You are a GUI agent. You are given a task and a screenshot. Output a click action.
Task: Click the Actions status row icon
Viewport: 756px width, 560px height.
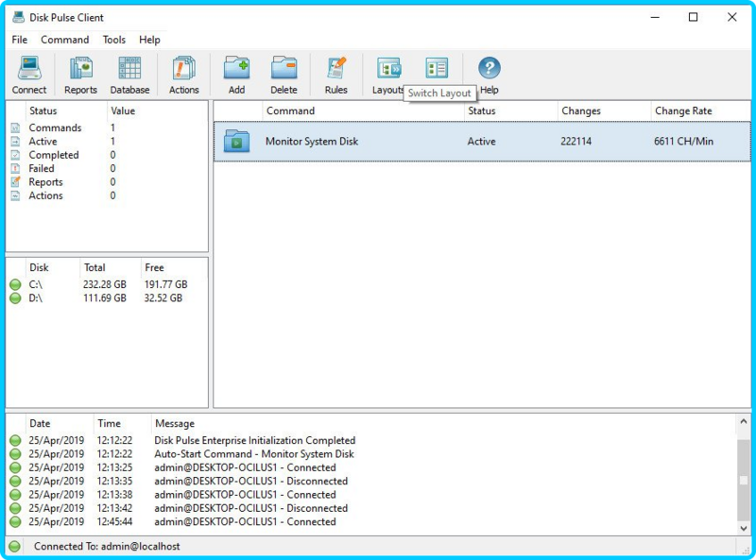tap(15, 195)
